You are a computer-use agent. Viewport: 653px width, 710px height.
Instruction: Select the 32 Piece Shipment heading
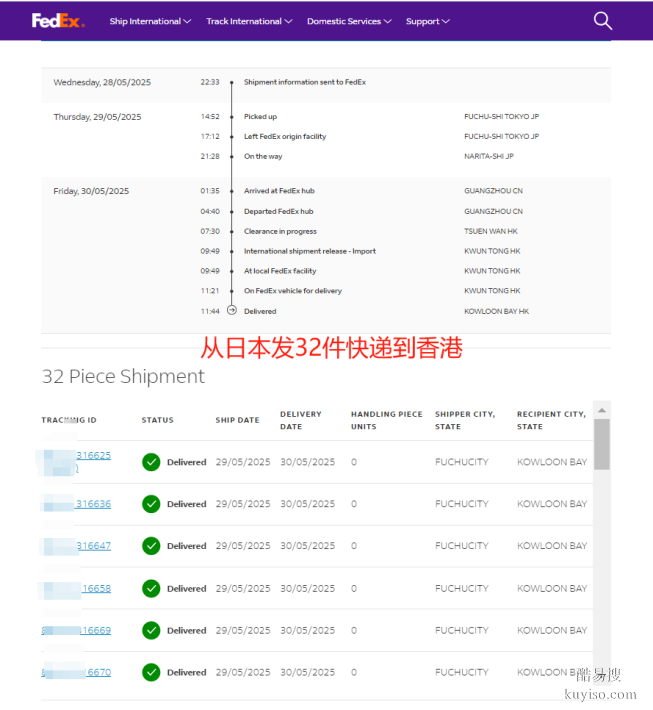pos(123,376)
